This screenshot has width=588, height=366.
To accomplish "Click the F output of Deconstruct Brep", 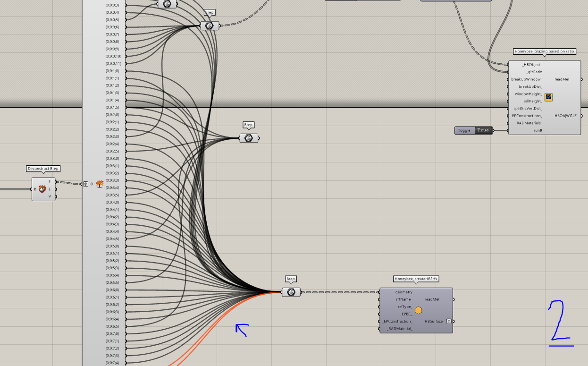I will (x=50, y=182).
